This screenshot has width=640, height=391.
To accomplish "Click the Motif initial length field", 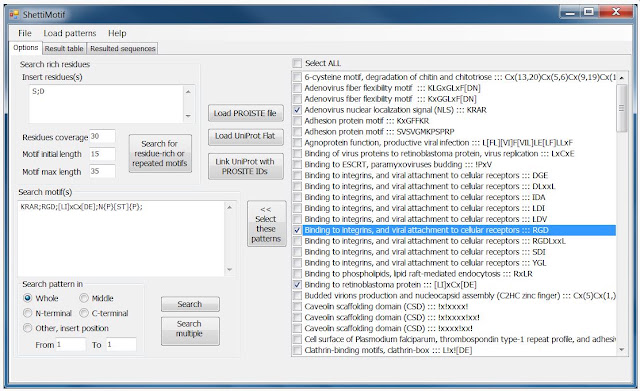I will [102, 154].
